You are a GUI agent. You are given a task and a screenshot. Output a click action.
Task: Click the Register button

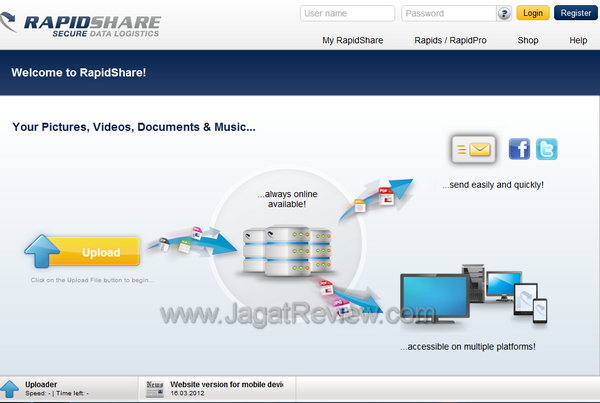point(576,13)
